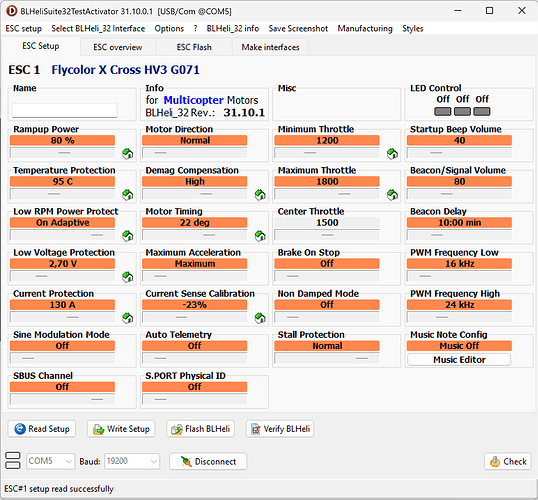Click the ESC selector icon beside COM5
This screenshot has width=538, height=500.
click(13, 461)
